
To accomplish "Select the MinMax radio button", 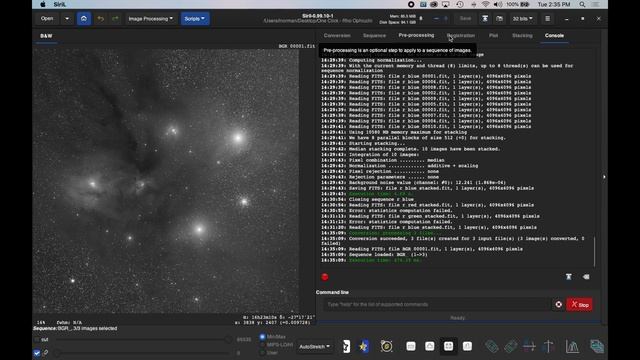I will point(262,337).
